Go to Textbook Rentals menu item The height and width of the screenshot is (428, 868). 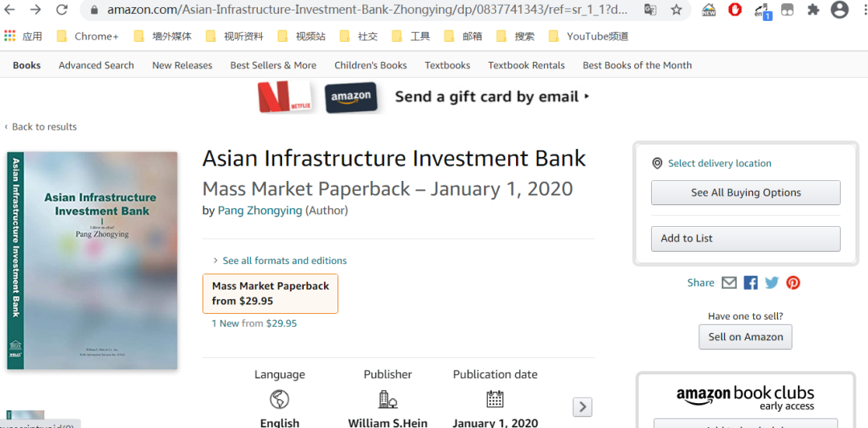[x=526, y=65]
